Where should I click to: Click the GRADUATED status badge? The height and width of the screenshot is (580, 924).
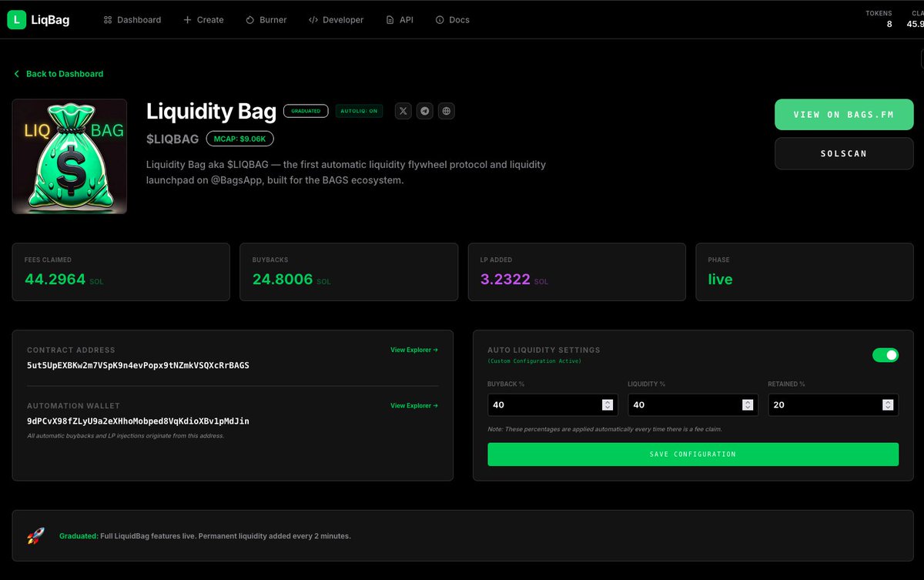tap(306, 111)
